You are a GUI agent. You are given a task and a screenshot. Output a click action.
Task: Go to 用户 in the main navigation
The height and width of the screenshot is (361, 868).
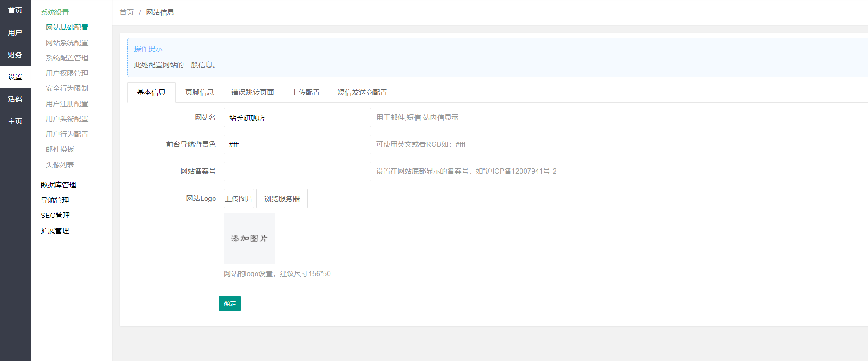click(15, 33)
